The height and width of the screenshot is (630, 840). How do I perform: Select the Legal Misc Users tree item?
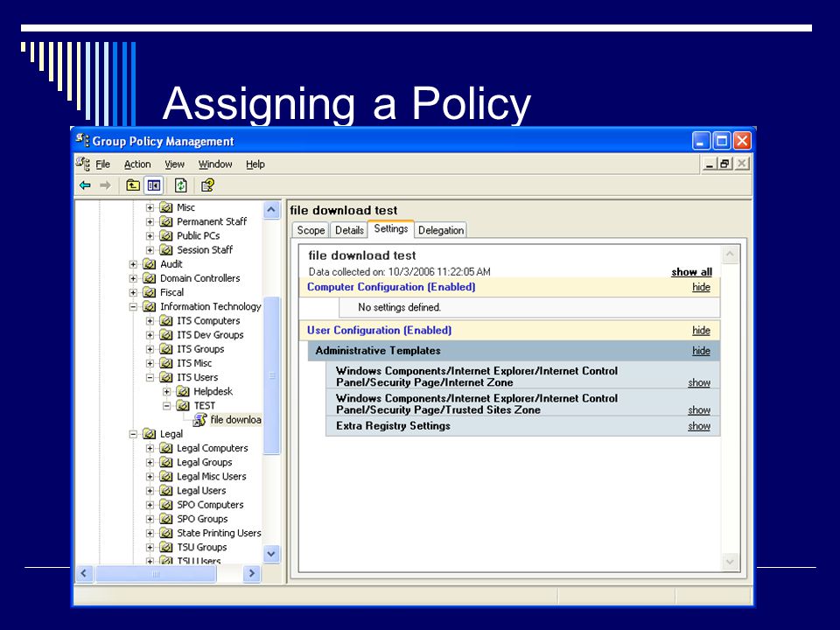click(212, 476)
